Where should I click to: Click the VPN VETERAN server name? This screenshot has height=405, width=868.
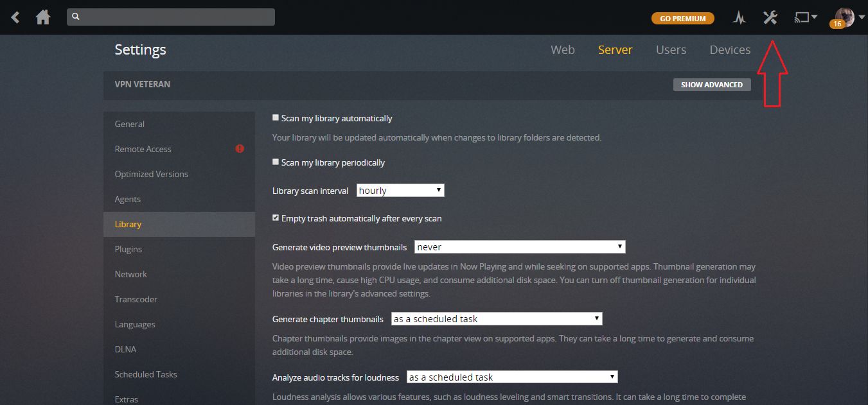[143, 84]
